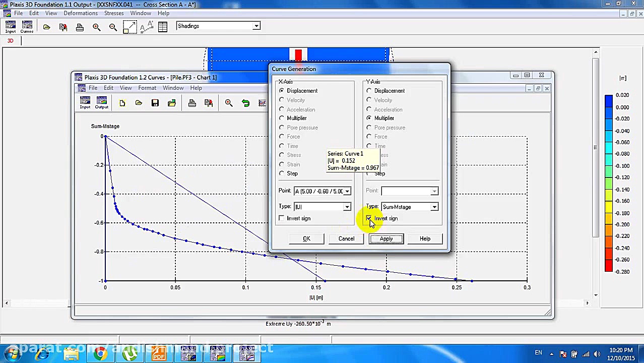Expand the Shadings dropdown
644x363 pixels.
(x=256, y=26)
